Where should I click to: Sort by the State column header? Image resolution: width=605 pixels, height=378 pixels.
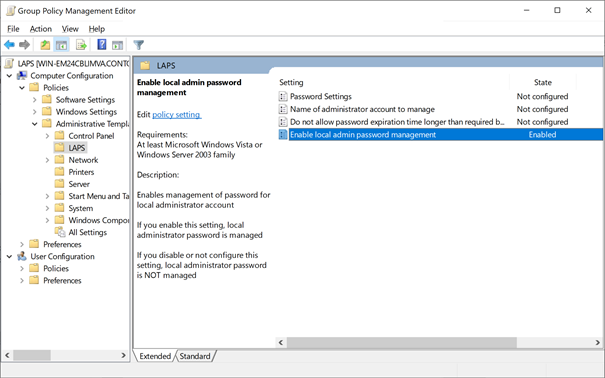tap(542, 82)
